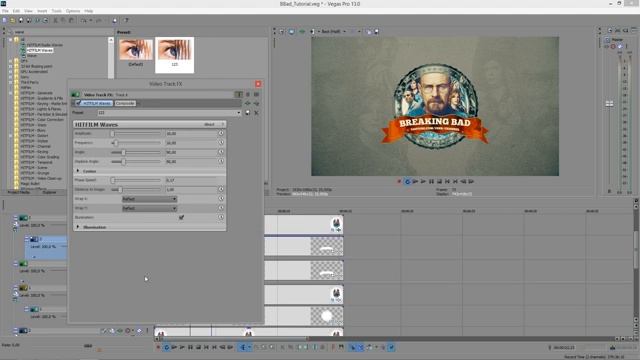Toggle Frequency animation clock button
640x360 pixels.
click(x=221, y=142)
